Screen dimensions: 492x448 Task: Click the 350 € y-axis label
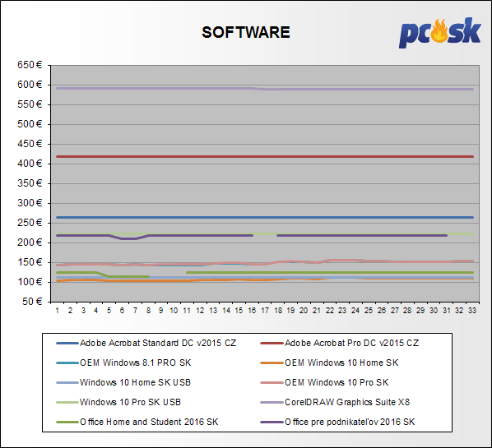click(30, 183)
